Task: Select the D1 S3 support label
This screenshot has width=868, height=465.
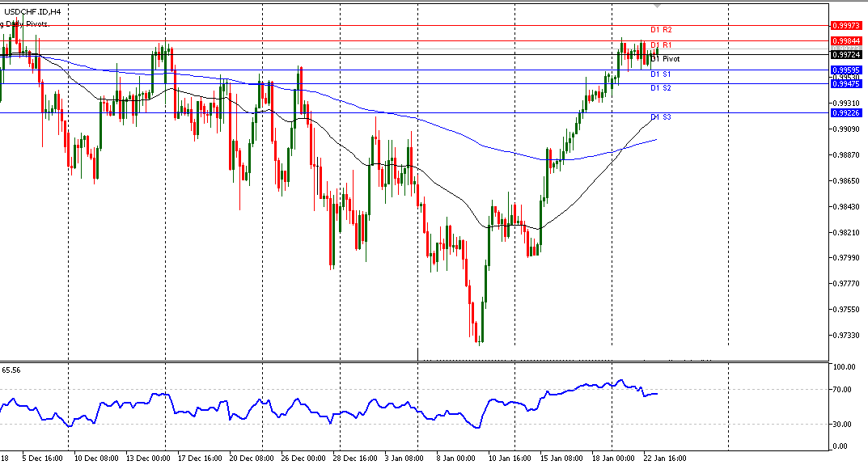Action: (x=660, y=116)
